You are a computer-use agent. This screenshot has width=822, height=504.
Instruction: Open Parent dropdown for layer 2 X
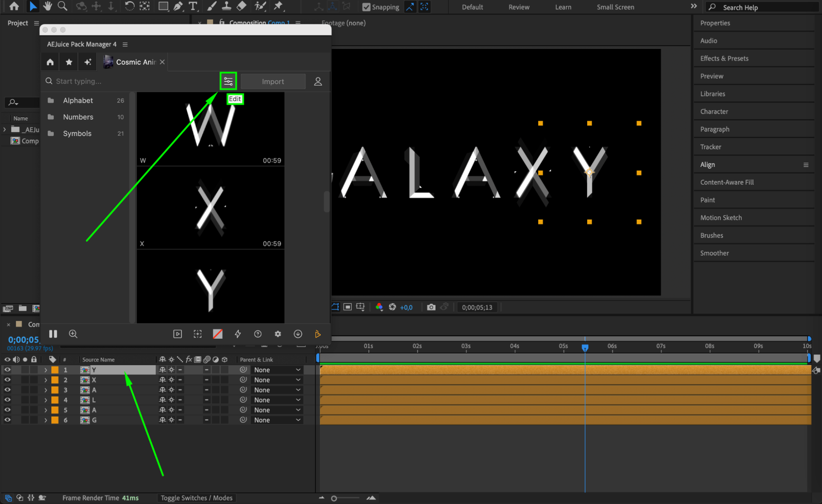pos(277,380)
